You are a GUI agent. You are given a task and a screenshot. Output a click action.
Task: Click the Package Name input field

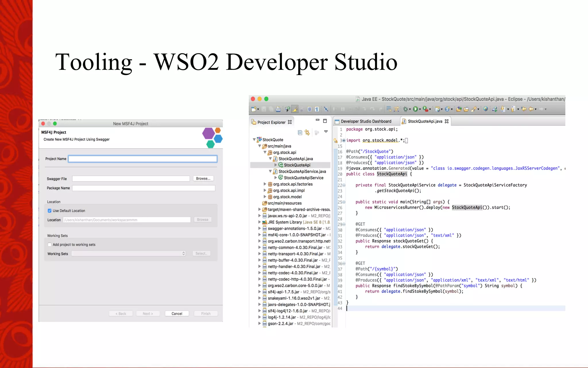click(x=144, y=188)
